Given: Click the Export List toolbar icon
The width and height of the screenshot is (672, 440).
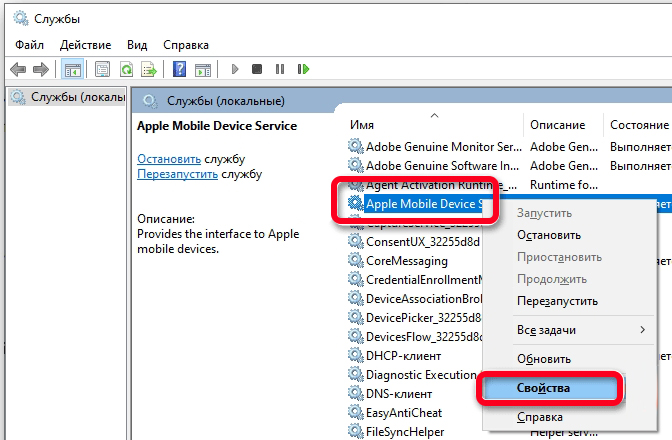Looking at the screenshot, I should 149,69.
